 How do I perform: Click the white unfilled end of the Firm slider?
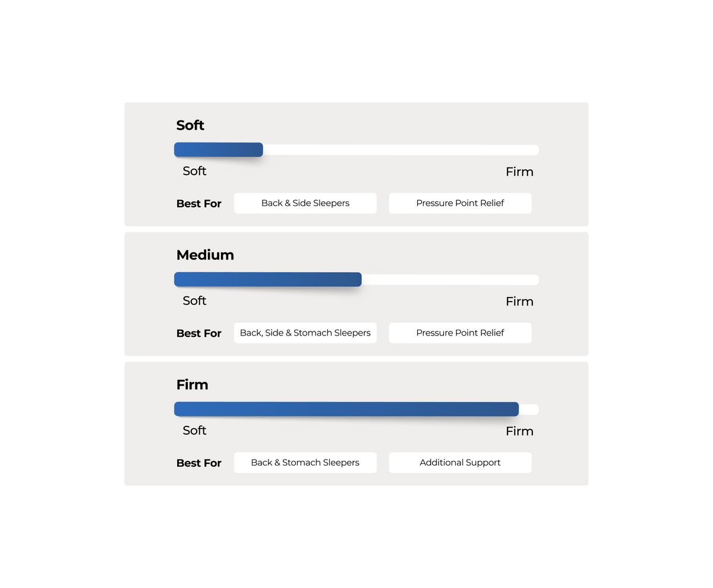(x=529, y=409)
